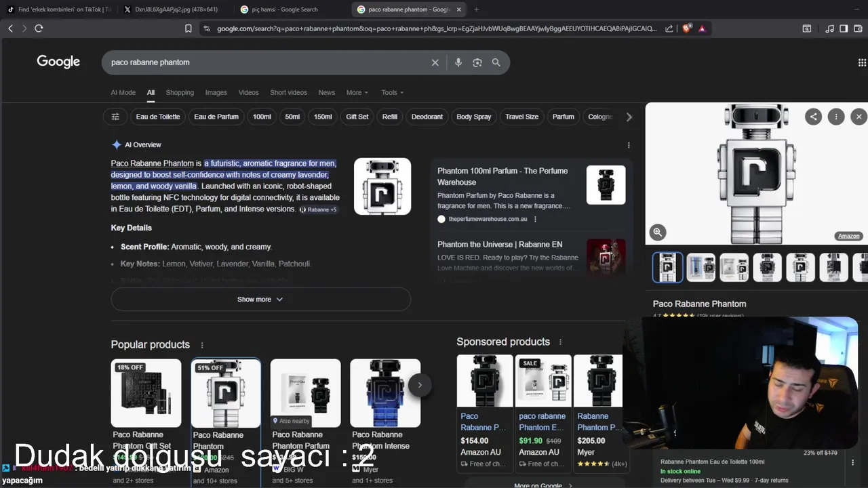Reload the current page
The image size is (868, 488).
coord(39,28)
